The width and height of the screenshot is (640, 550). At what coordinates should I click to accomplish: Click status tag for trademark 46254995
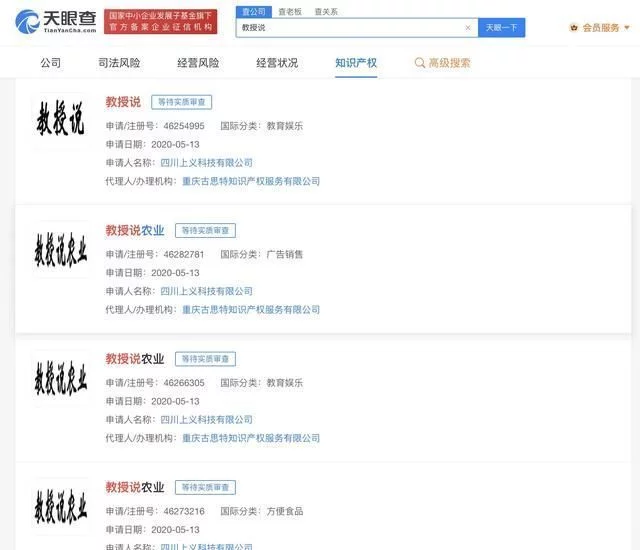(x=182, y=102)
